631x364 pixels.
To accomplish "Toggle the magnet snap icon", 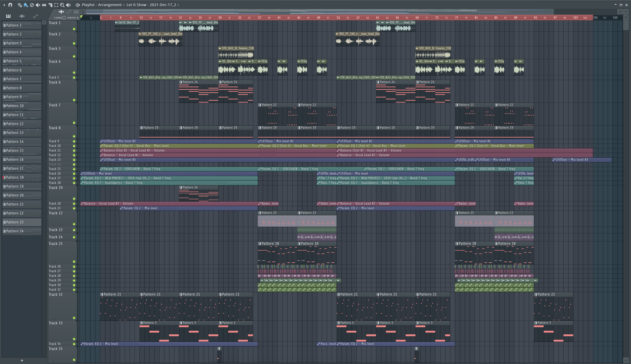I will pyautogui.click(x=10, y=5).
